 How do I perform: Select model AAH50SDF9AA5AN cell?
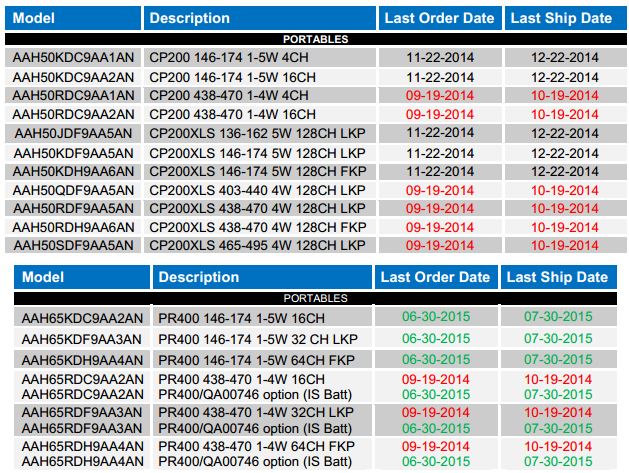point(73,245)
